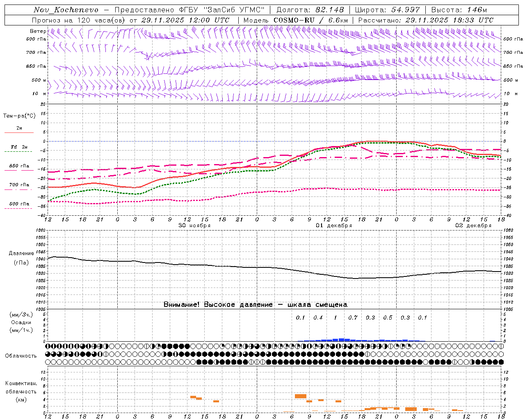
Task: Click the 2м legend entry in temperature panel
Action: [x=19, y=128]
